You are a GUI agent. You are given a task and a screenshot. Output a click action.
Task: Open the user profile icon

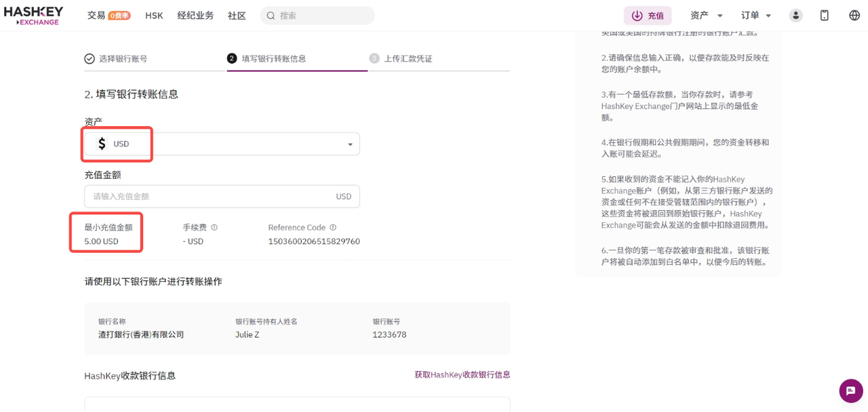coord(795,16)
